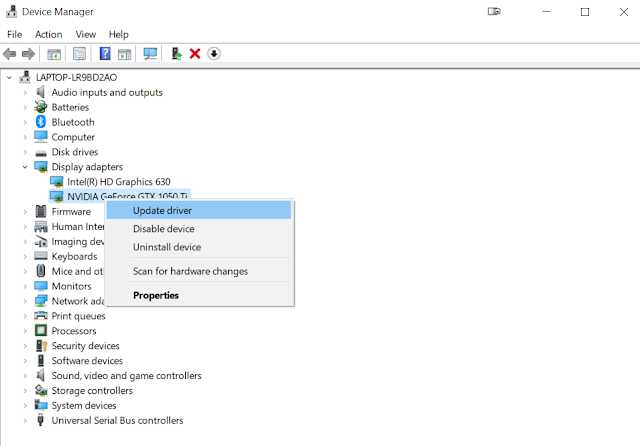Choose Update driver in context menu
Image resolution: width=640 pixels, height=446 pixels.
(199, 211)
